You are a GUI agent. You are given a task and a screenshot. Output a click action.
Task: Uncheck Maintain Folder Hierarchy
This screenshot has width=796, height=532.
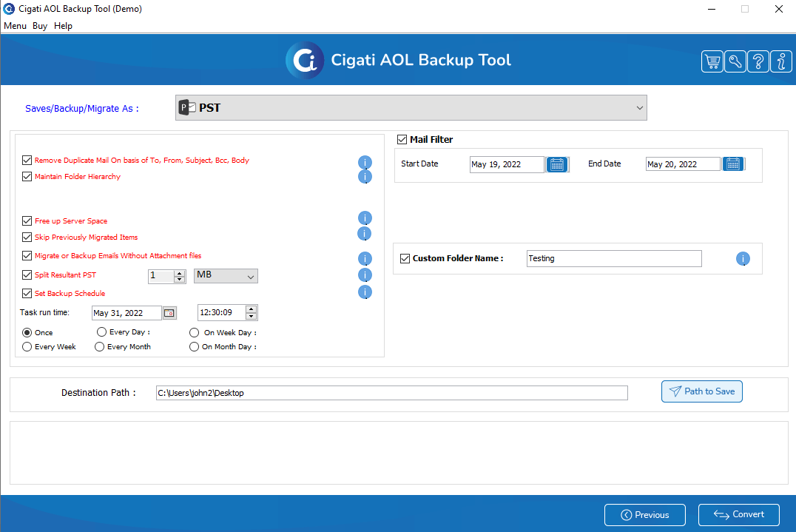click(27, 177)
